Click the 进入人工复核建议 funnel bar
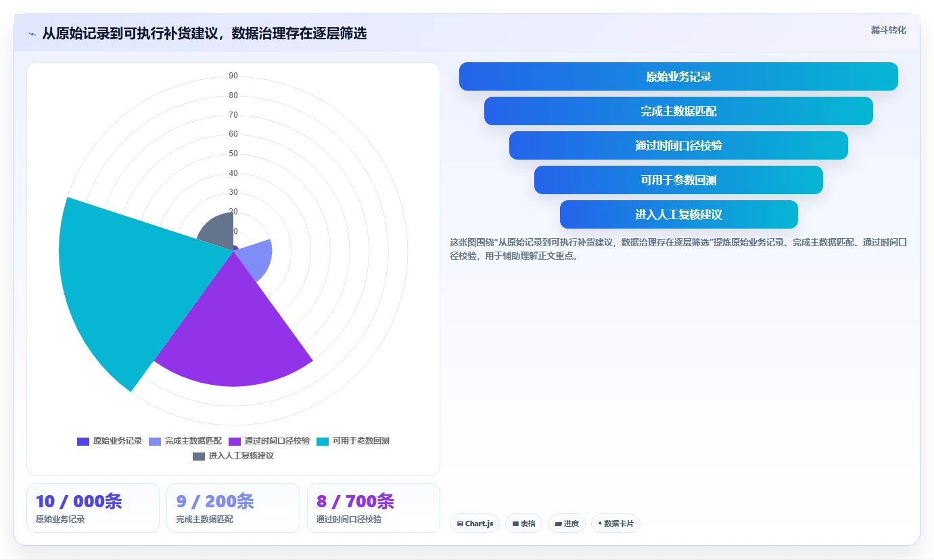This screenshot has height=560, width=934. (x=678, y=214)
